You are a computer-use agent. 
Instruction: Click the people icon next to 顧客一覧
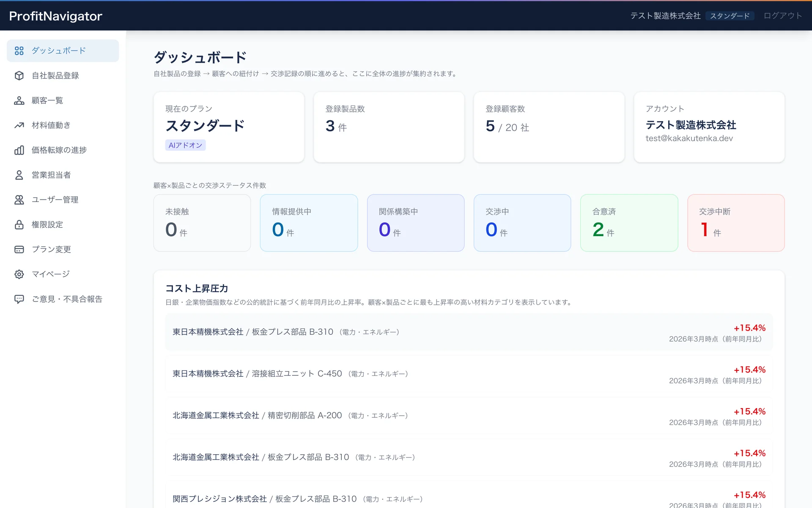(x=19, y=101)
